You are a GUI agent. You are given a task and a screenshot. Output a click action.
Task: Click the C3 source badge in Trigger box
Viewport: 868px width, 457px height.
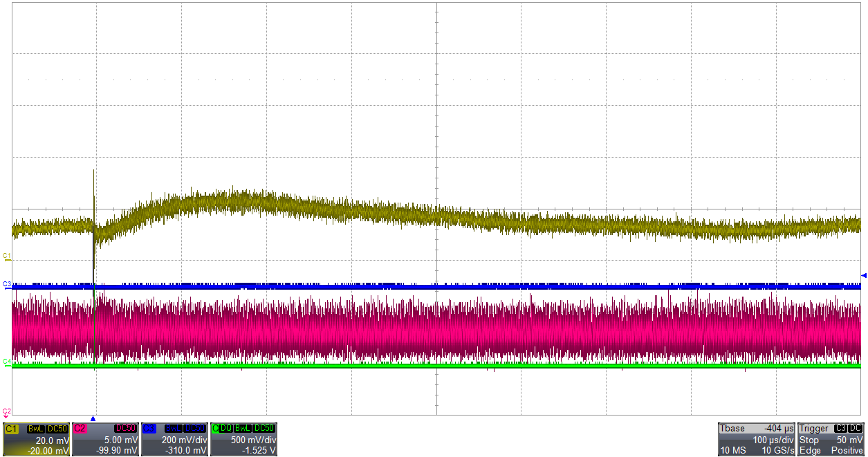840,428
